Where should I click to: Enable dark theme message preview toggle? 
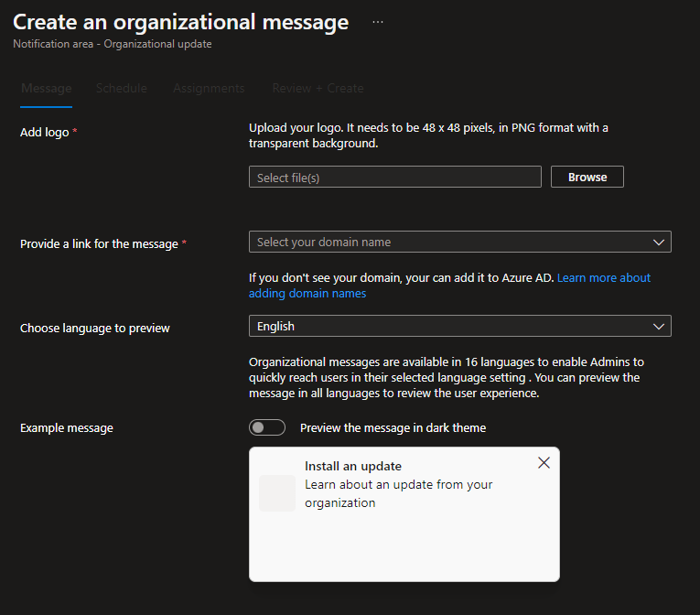pos(266,427)
